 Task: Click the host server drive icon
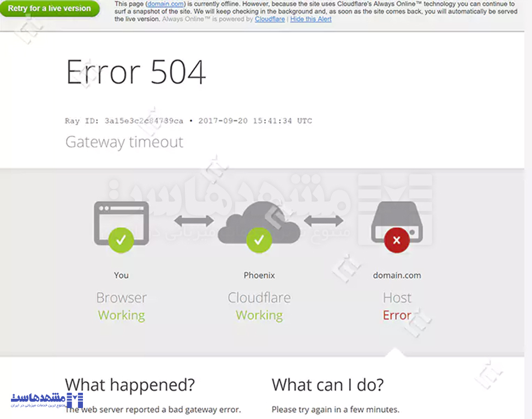(x=397, y=222)
